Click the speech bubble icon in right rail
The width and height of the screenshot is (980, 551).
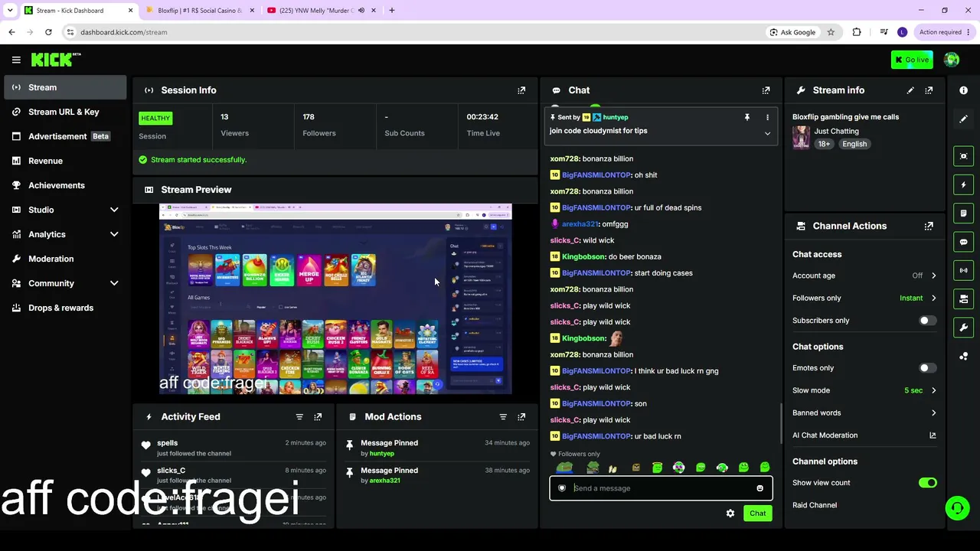click(x=963, y=242)
